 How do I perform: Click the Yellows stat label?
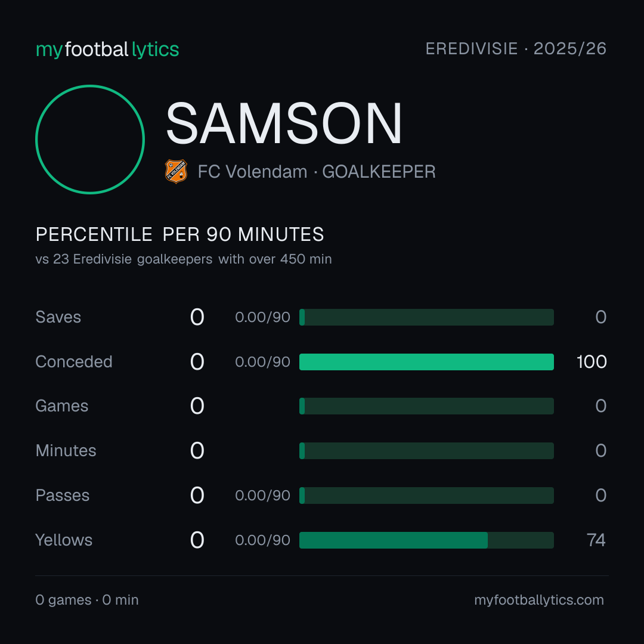(64, 540)
